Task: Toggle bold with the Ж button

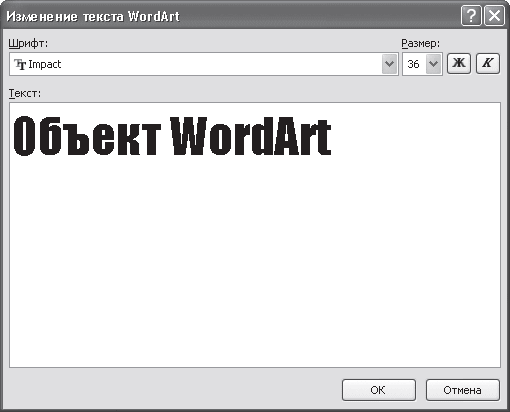Action: (x=459, y=63)
